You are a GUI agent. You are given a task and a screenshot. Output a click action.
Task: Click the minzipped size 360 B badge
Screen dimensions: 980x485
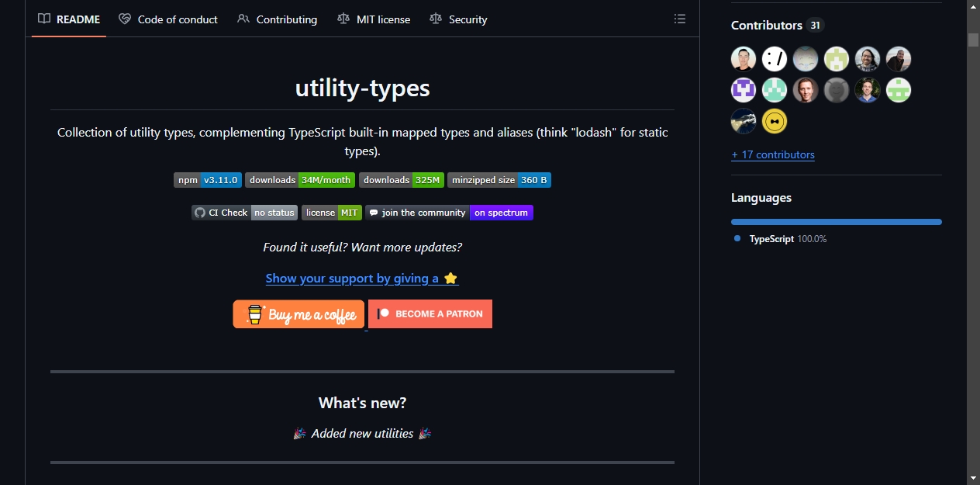click(x=499, y=180)
